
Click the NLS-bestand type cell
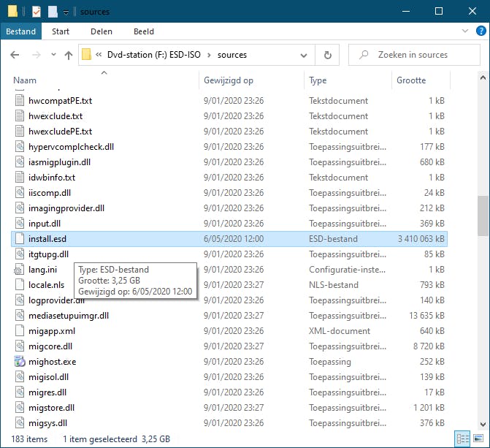click(x=334, y=285)
